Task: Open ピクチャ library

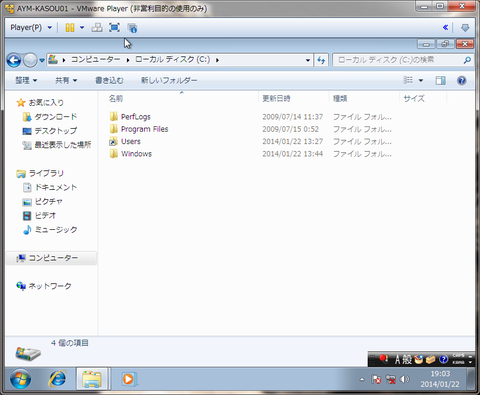Action: tap(49, 201)
